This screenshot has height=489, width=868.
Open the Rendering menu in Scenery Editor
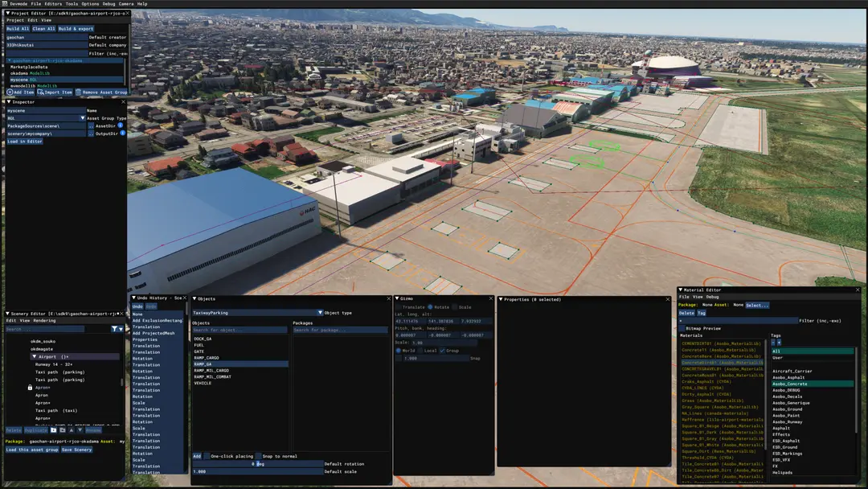click(44, 321)
